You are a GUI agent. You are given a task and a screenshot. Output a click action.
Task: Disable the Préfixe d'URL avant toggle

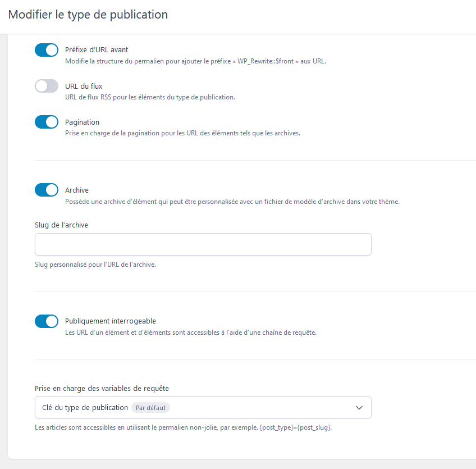pos(47,50)
